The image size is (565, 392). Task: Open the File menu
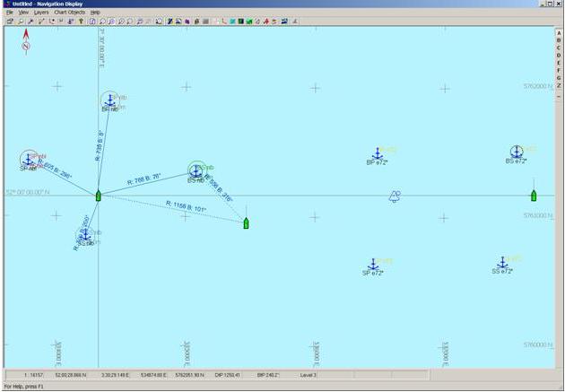(10, 13)
